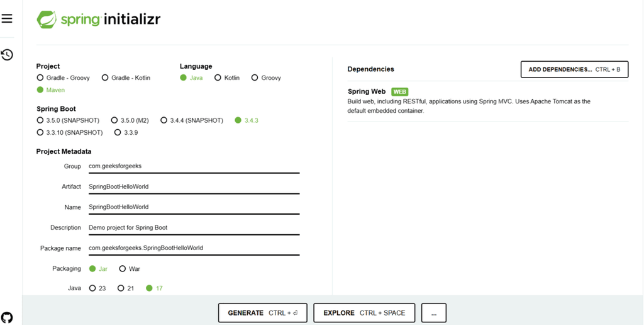Image resolution: width=644 pixels, height=325 pixels.
Task: Click the Spring Initializr logo
Action: click(99, 19)
